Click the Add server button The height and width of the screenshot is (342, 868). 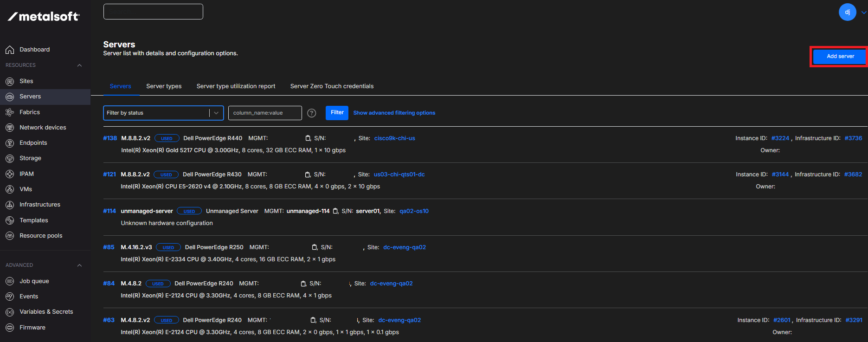pos(840,57)
